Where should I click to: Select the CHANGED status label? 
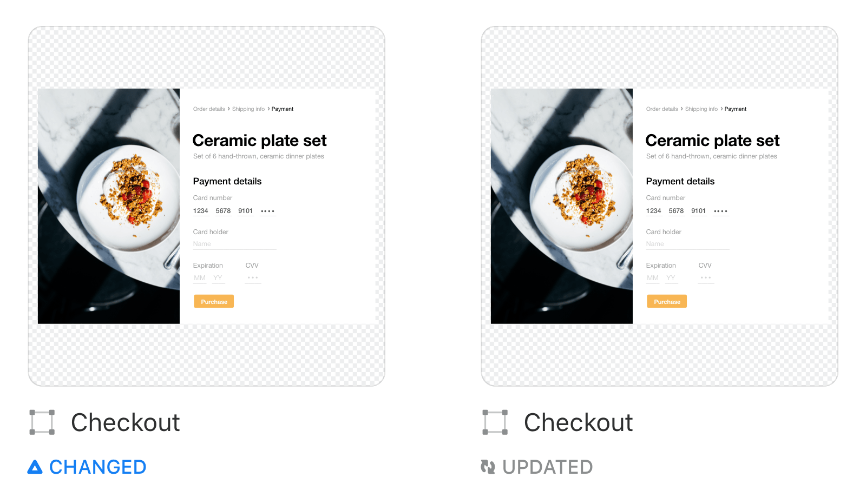pos(97,467)
